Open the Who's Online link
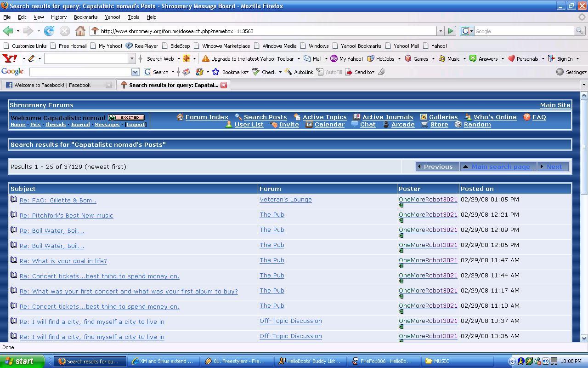The height and width of the screenshot is (368, 588). (x=495, y=117)
